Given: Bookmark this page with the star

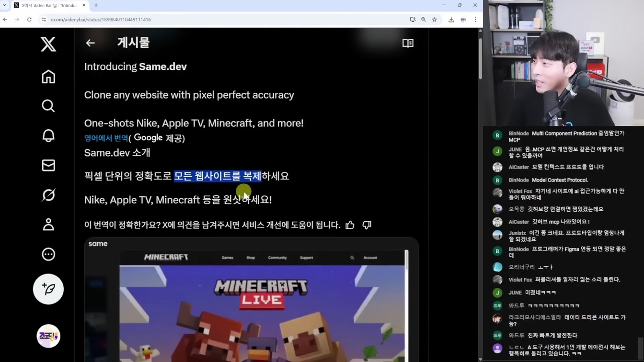Looking at the screenshot, I should tap(435, 20).
